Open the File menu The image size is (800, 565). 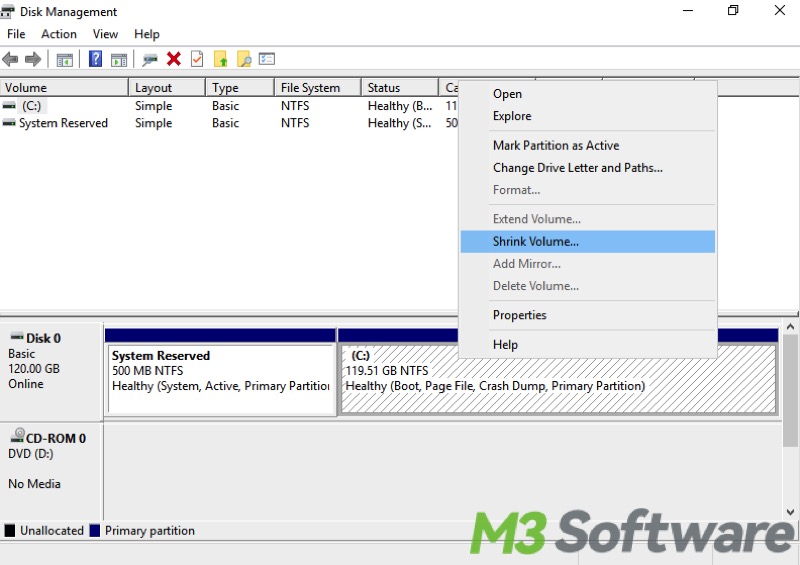16,34
